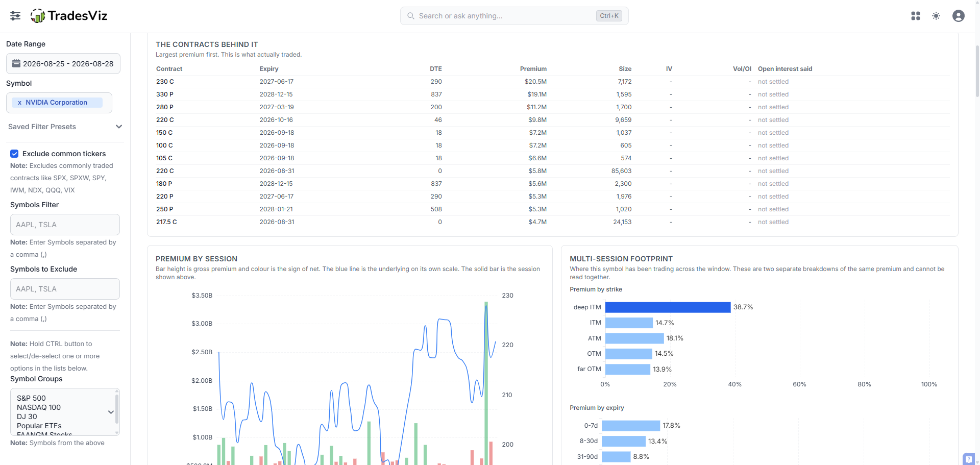Remove the NVIDIA Corporation symbol tag

pos(19,103)
